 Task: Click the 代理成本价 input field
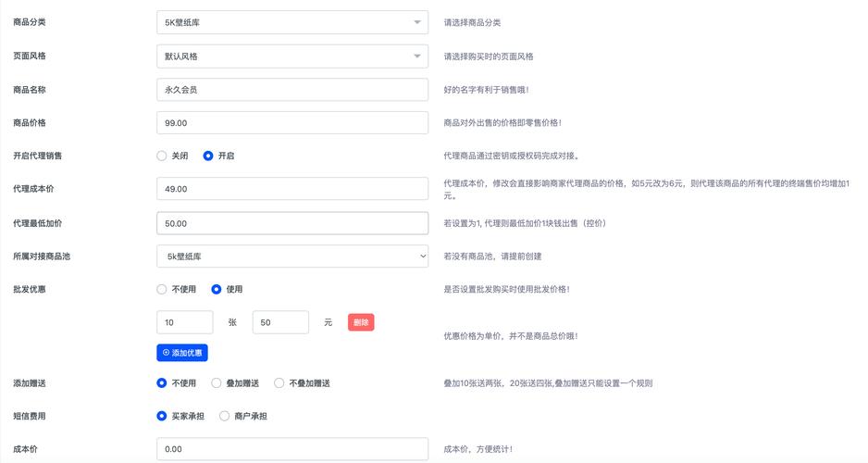pyautogui.click(x=291, y=189)
